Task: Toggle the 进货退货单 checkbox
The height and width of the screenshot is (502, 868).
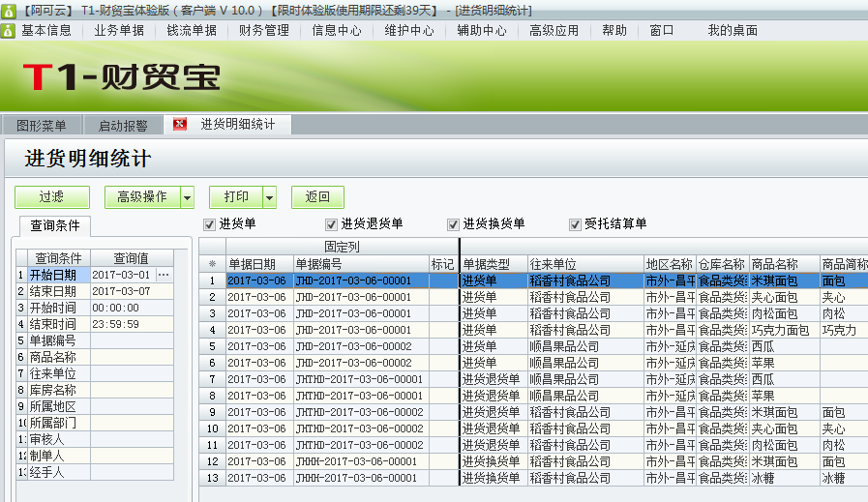Action: tap(331, 224)
